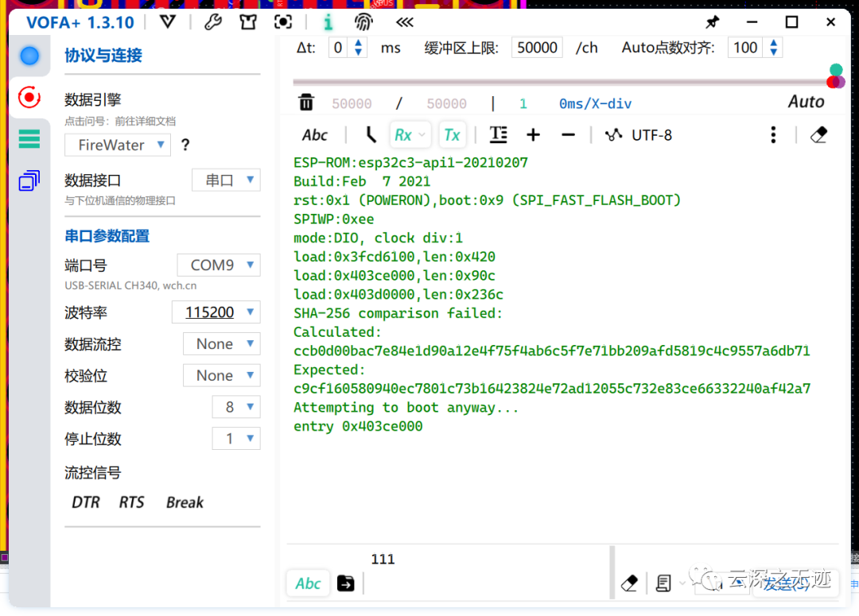Screen dimensions: 859x616
Task: Toggle the DTR flow control signal
Action: pos(86,502)
